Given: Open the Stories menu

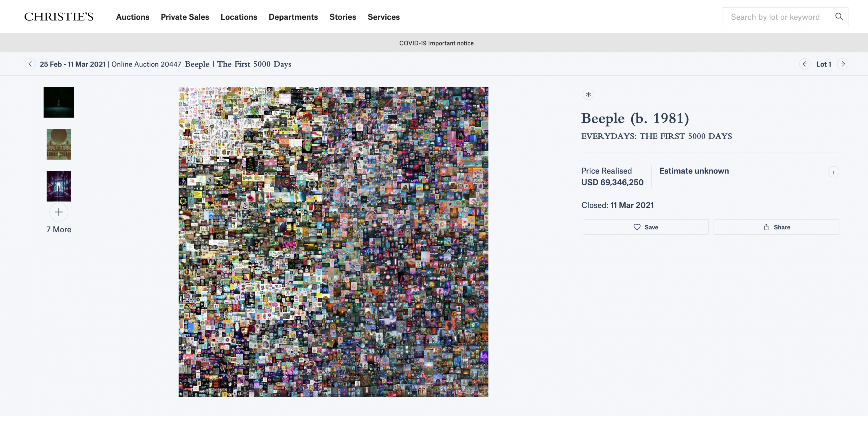Looking at the screenshot, I should [x=343, y=17].
